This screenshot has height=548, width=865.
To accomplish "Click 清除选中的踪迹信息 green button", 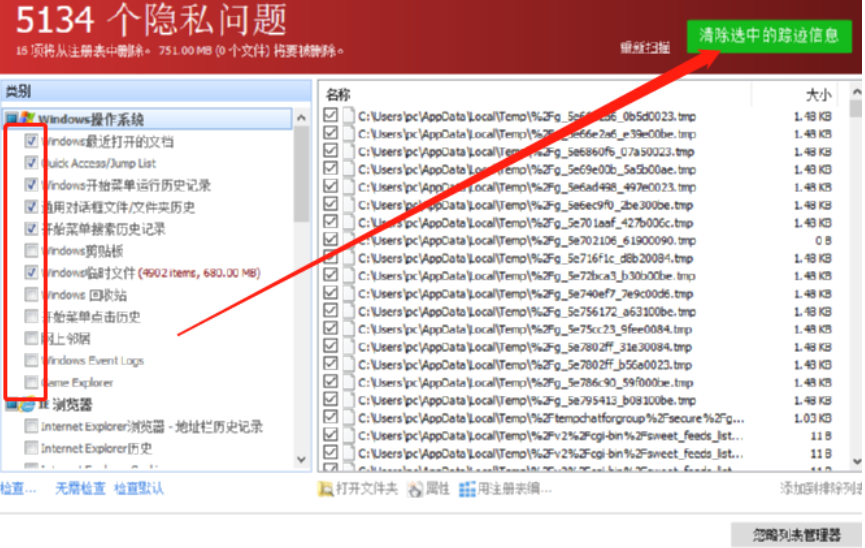I will pyautogui.click(x=769, y=36).
